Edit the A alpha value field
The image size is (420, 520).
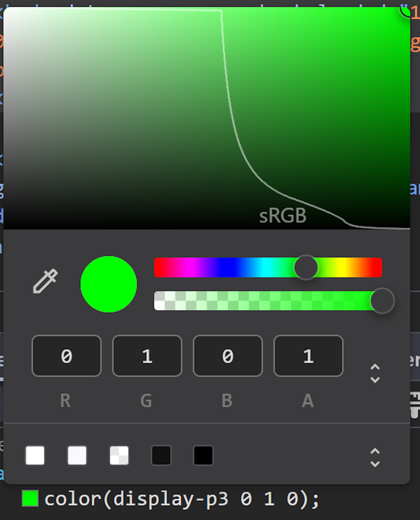point(308,356)
